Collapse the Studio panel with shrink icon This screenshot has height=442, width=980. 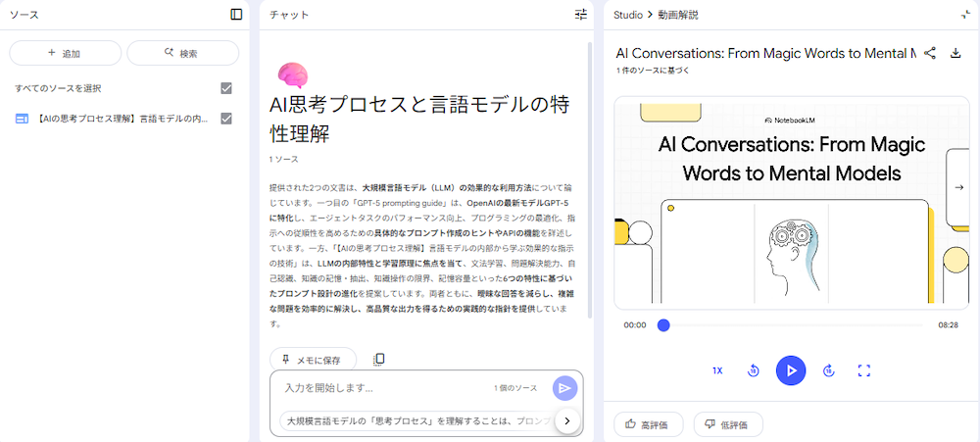[x=965, y=15]
